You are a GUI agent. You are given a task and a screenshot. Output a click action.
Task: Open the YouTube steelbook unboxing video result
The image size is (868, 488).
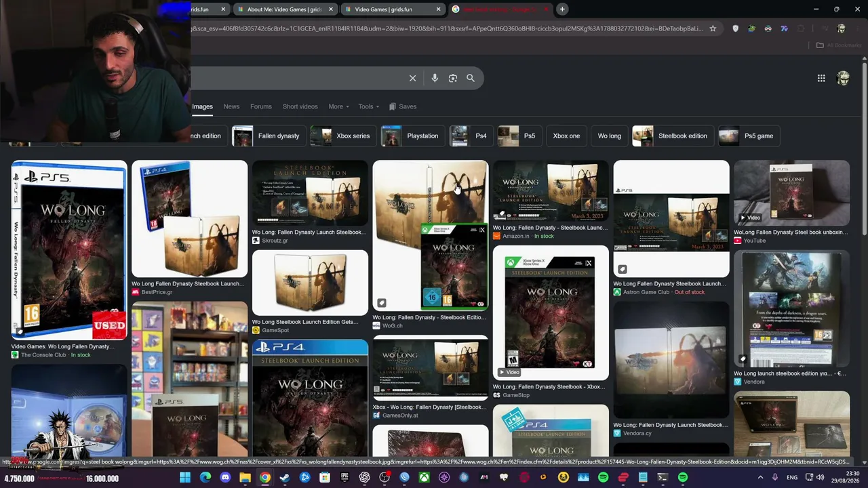click(x=791, y=192)
